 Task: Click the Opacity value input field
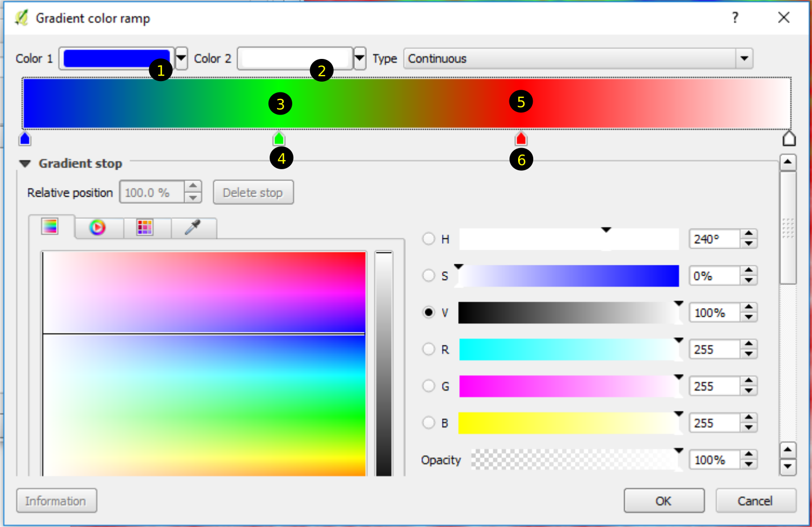click(x=713, y=460)
